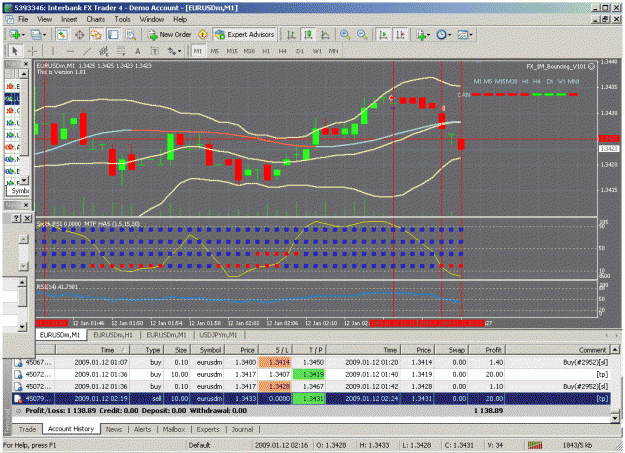Switch to the EURUSDm,H1 chart tab

tap(113, 335)
